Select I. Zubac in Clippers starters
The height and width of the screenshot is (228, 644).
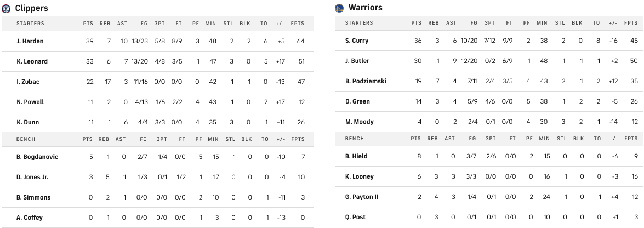click(x=28, y=82)
